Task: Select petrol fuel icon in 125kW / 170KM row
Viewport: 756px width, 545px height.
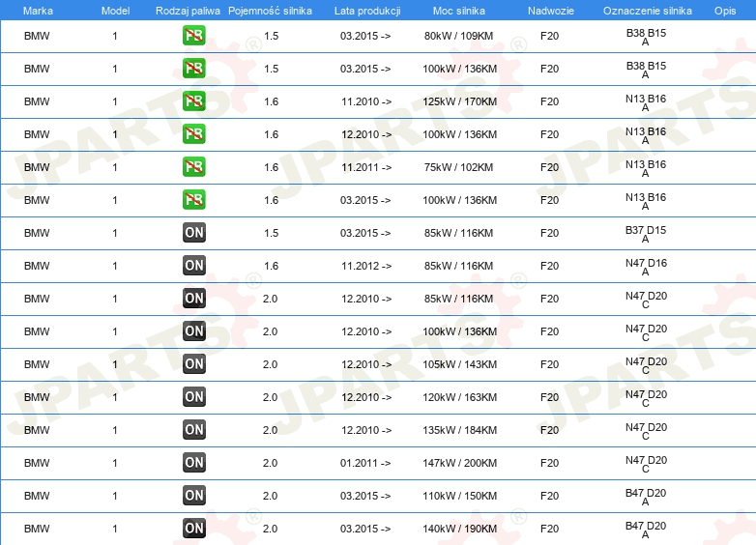Action: 193,101
